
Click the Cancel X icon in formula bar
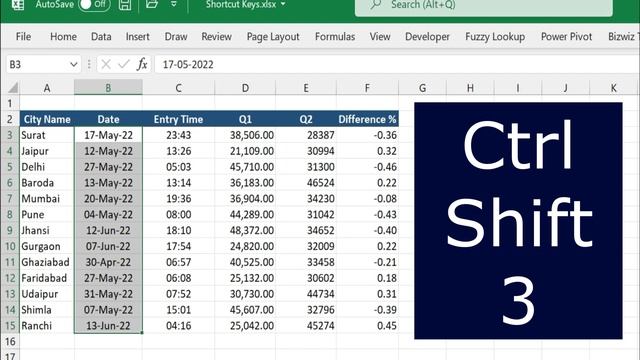pyautogui.click(x=106, y=64)
